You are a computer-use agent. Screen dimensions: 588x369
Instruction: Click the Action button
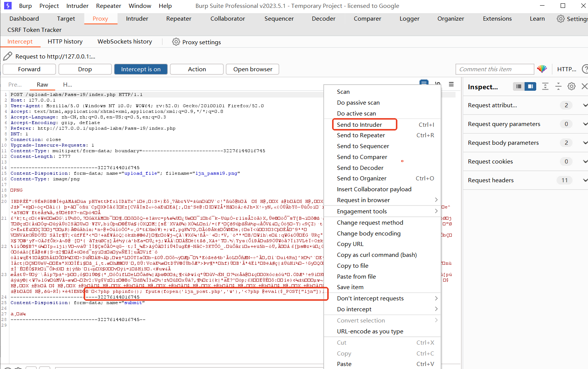click(197, 69)
